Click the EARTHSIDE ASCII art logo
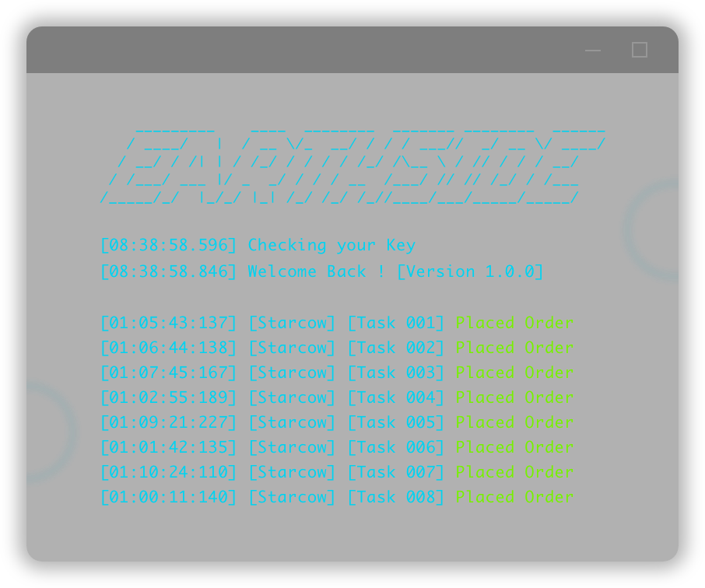The width and height of the screenshot is (705, 588). [353, 166]
